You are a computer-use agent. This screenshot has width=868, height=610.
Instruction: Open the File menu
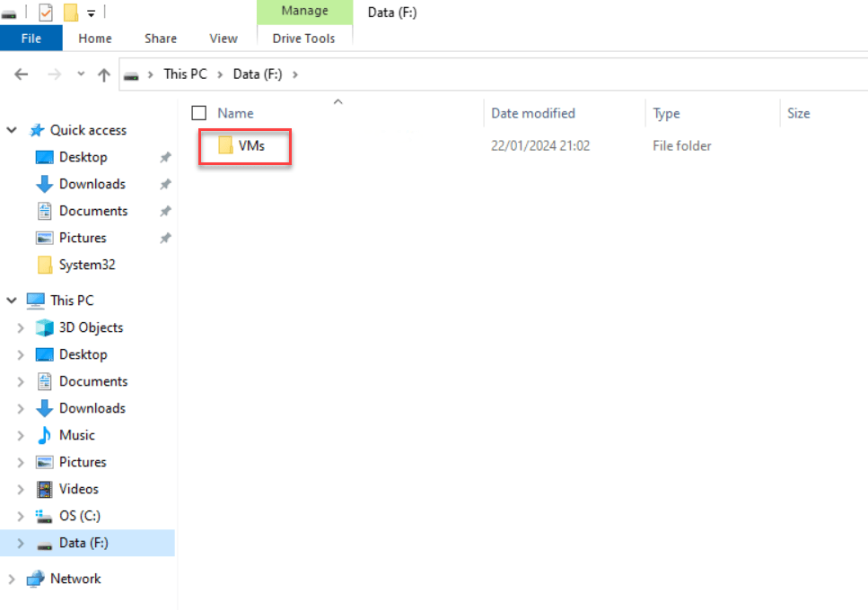[31, 39]
